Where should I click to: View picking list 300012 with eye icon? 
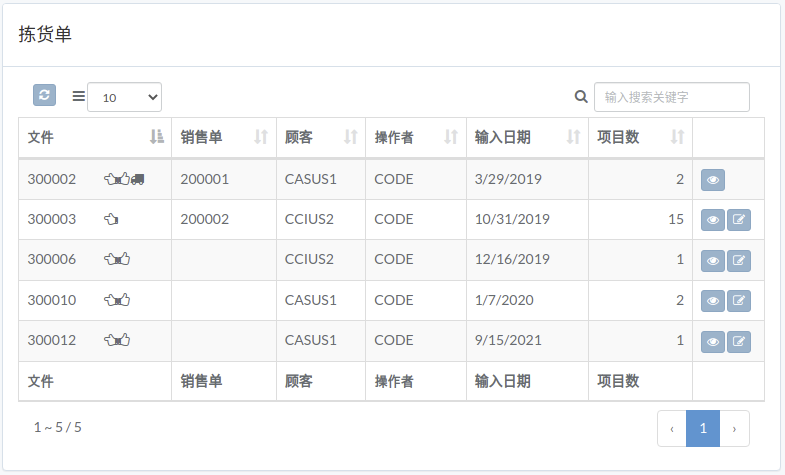[713, 342]
